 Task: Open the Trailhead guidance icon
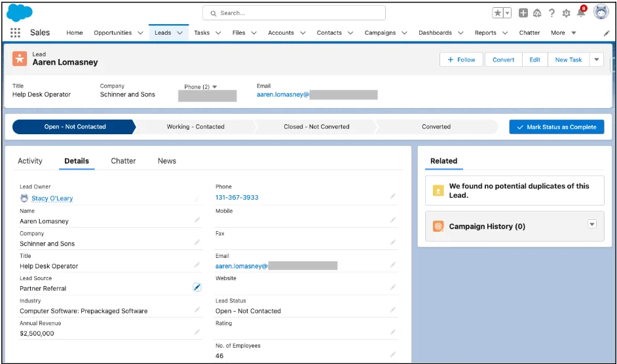pos(537,13)
